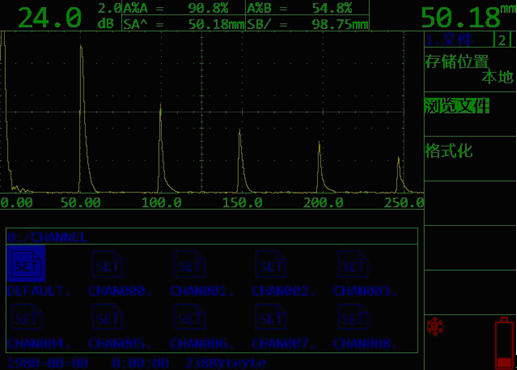
Task: Open the CHAN007 SET file icon
Action: 271,317
